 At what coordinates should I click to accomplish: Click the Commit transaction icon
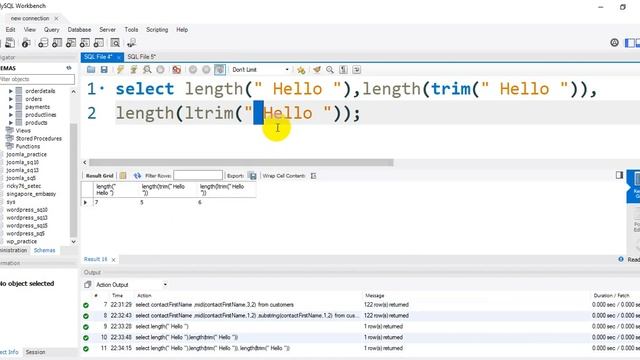[x=193, y=70]
